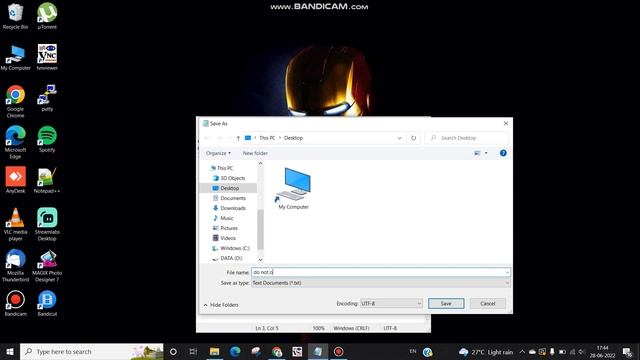The width and height of the screenshot is (640, 360).
Task: Open the Encoding UTF-8 dropdown
Action: tap(391, 303)
